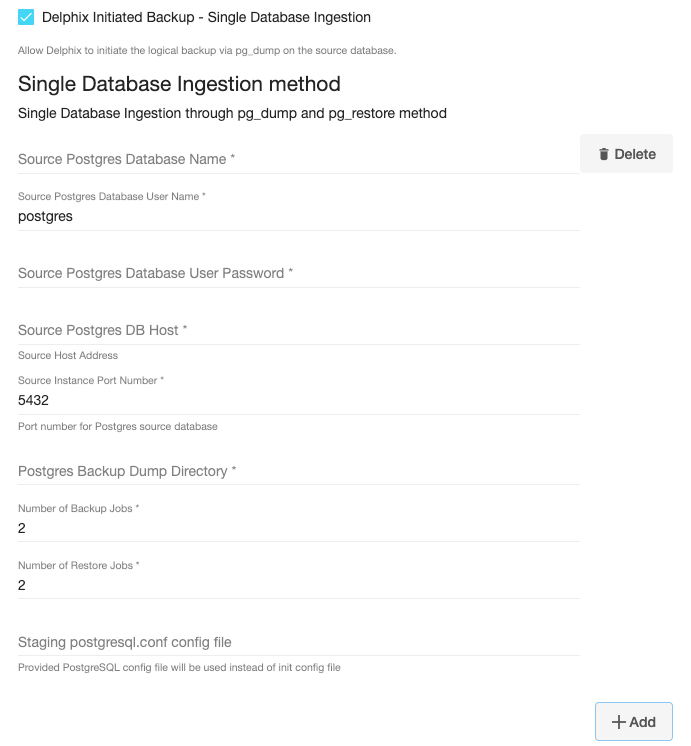Click into the Source Postgres DB Host field
This screenshot has height=746, width=691.
pyautogui.click(x=298, y=330)
